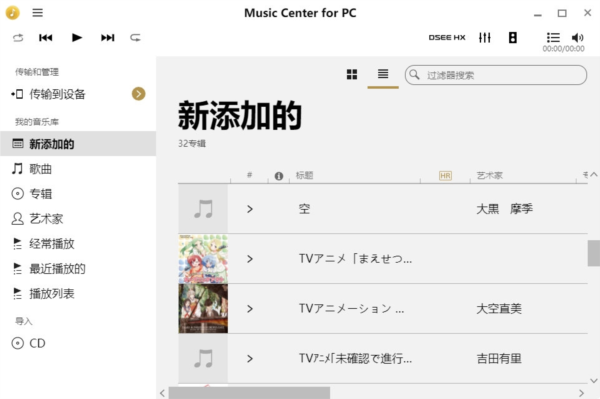600x399 pixels.
Task: Minimize the Music Center window
Action: click(538, 15)
